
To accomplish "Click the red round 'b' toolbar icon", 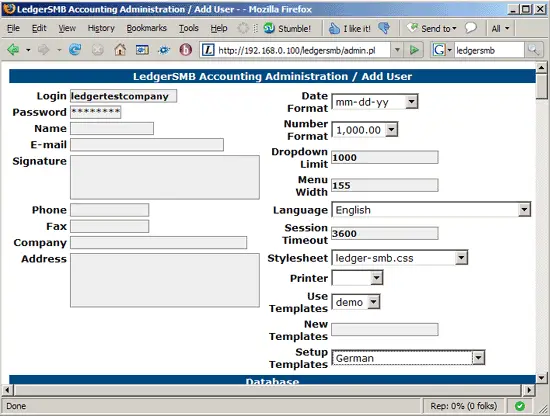I will (x=186, y=50).
